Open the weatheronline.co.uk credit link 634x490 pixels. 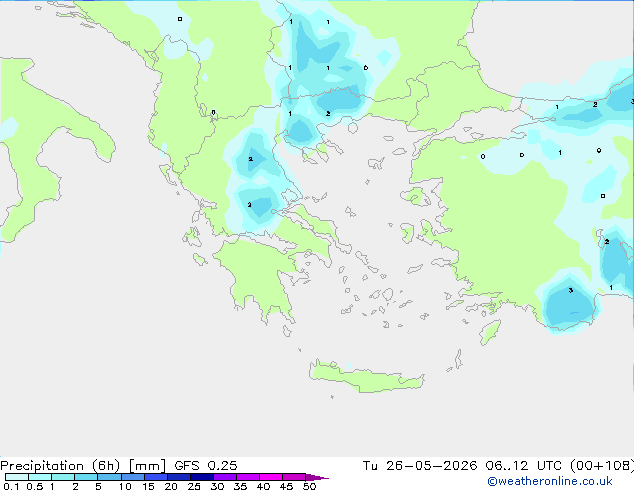point(550,481)
